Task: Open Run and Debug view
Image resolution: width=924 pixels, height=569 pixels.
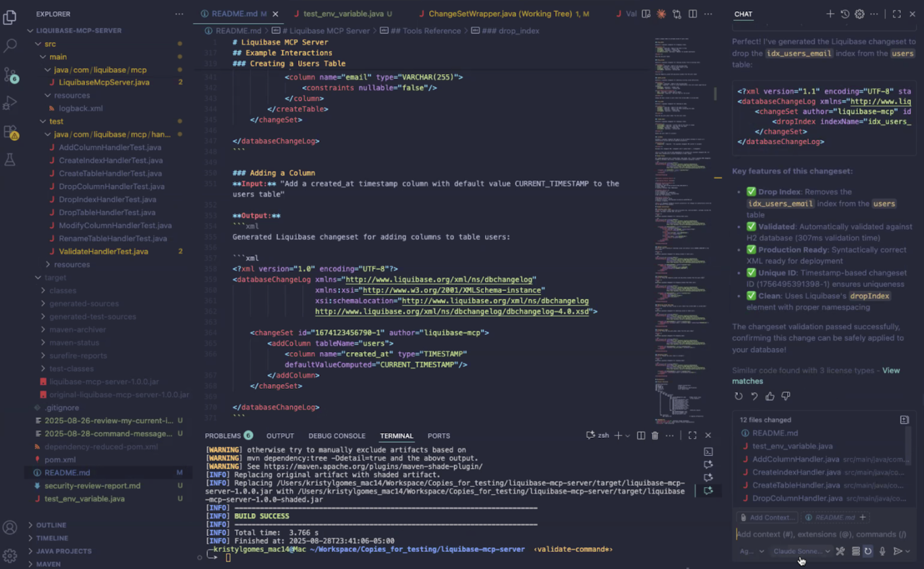Action: [10, 103]
